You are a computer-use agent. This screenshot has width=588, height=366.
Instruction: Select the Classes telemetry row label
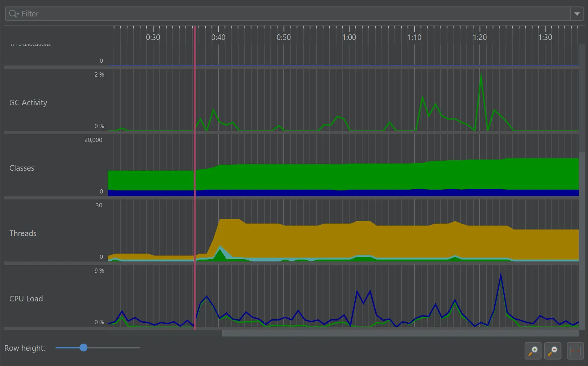point(22,168)
